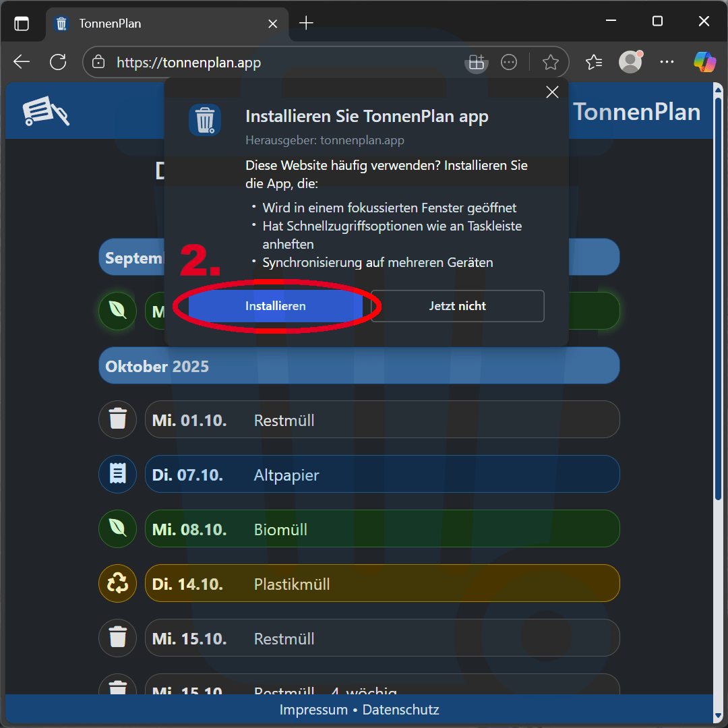Click the app install icon in address bar
Image resolution: width=728 pixels, height=728 pixels.
click(x=477, y=63)
